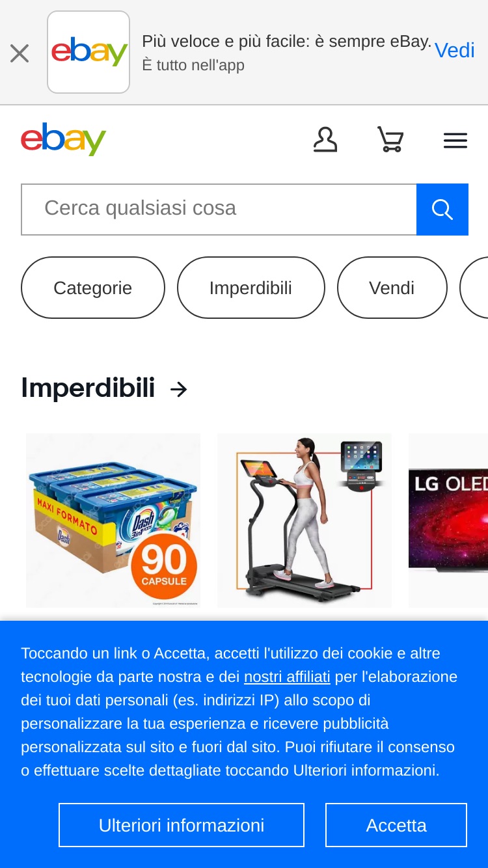
Task: Open the treadmill product image
Action: point(305,521)
